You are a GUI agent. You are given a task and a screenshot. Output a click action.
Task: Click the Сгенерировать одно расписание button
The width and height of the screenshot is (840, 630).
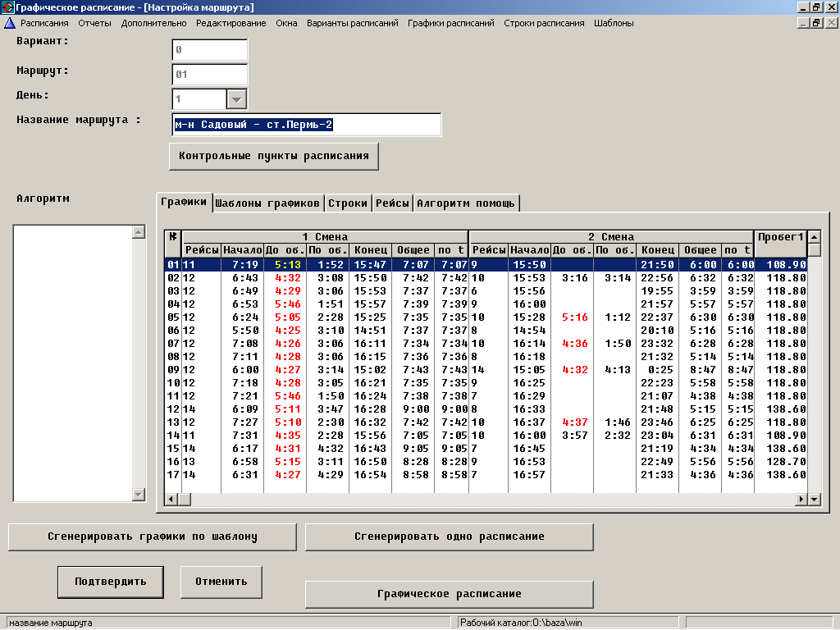(x=449, y=536)
